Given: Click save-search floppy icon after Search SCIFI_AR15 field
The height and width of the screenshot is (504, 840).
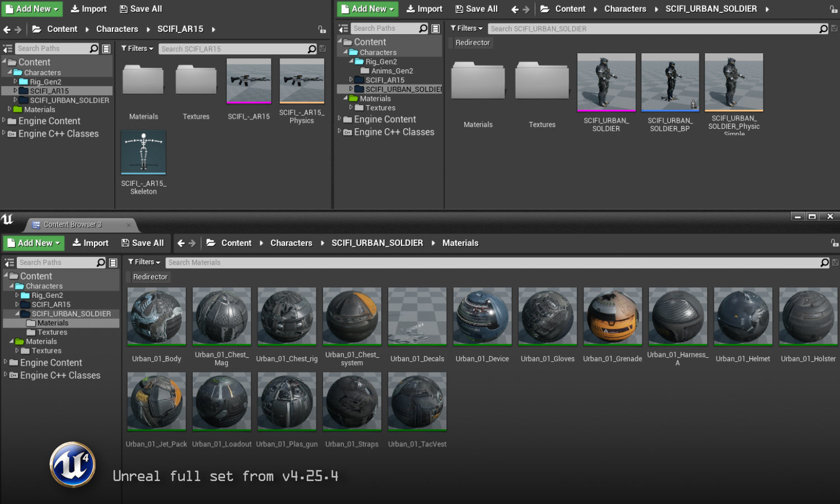Looking at the screenshot, I should (x=323, y=49).
